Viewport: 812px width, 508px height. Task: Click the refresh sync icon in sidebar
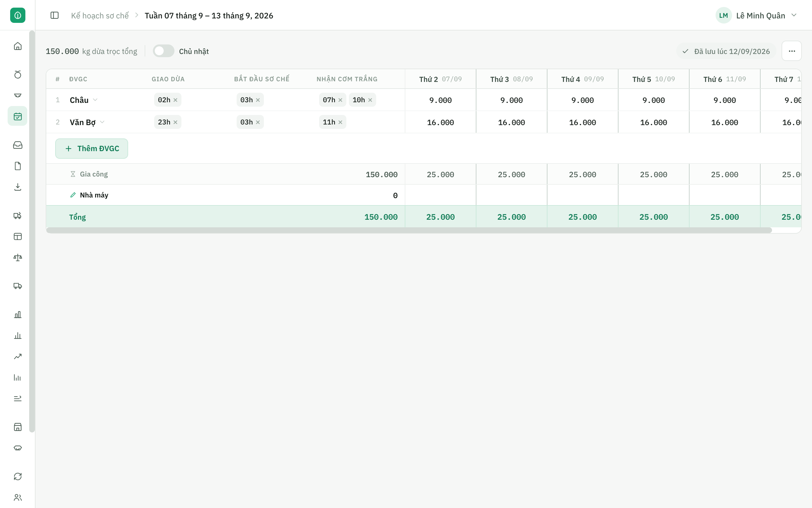tap(18, 477)
